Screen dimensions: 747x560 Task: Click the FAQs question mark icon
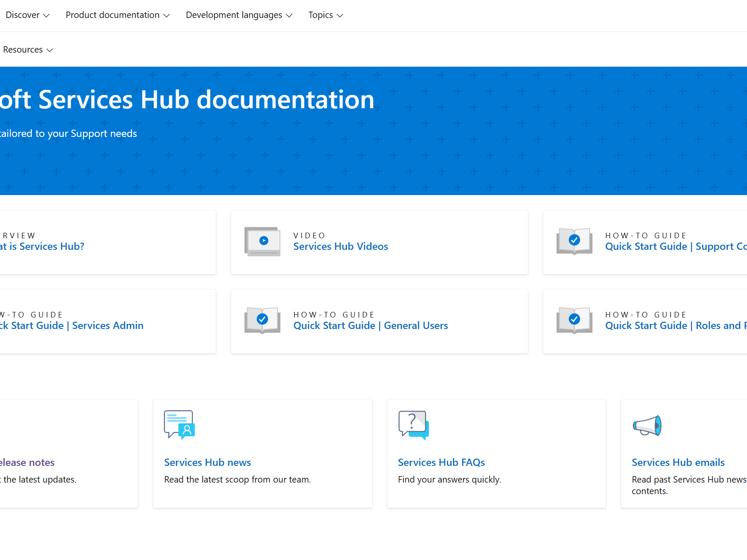[414, 425]
